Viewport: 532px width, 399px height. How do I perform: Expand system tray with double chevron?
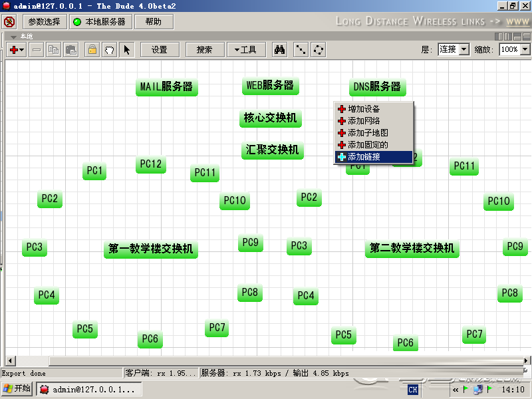pos(456,390)
